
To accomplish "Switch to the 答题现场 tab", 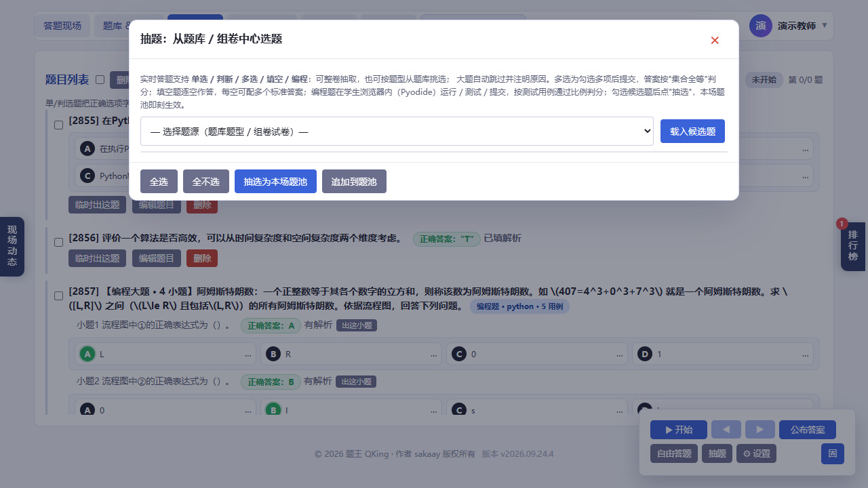I will [62, 26].
